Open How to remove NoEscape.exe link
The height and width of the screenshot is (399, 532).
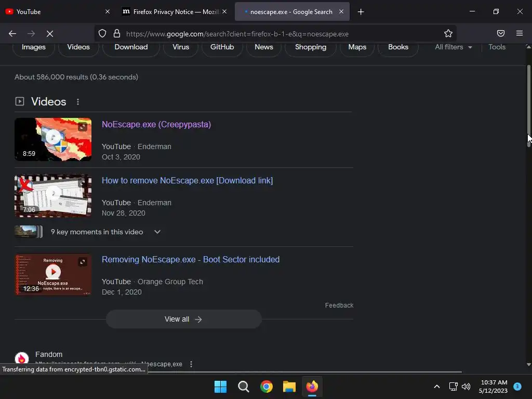(187, 180)
